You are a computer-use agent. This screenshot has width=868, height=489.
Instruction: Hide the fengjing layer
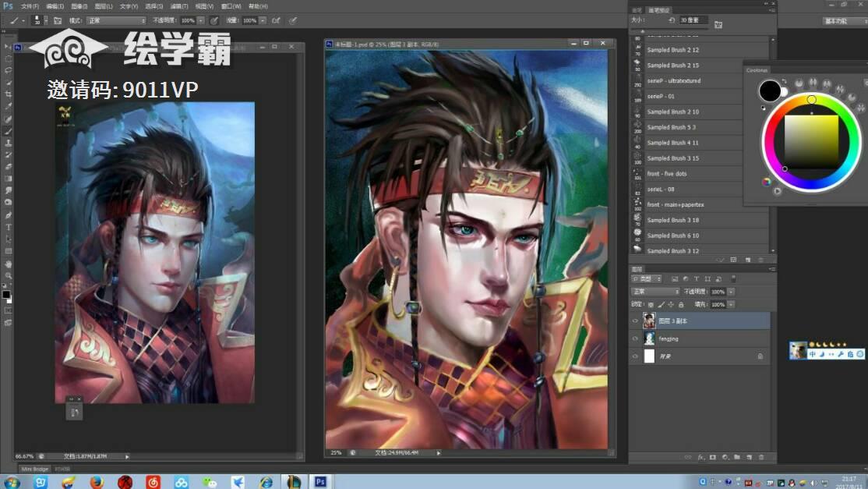(x=635, y=338)
